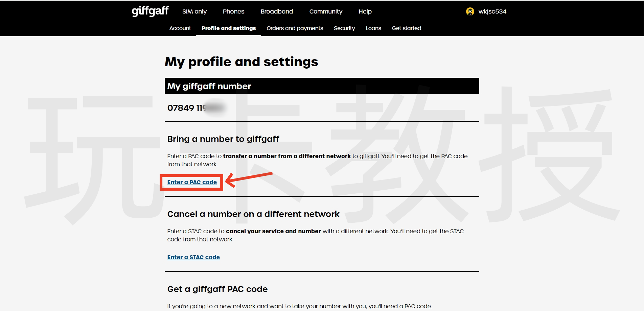Click the Bring a number to giffgaff heading

[x=223, y=139]
